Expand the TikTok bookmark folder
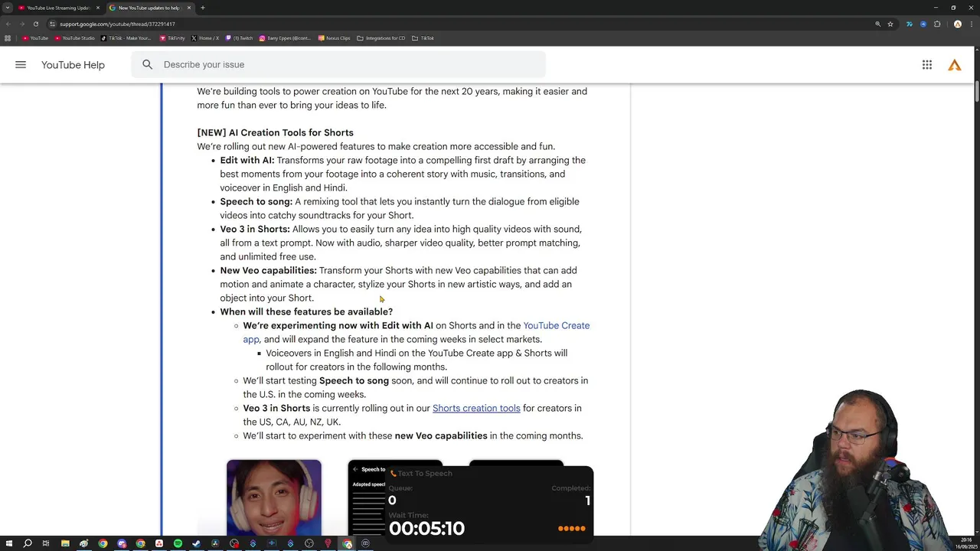Image resolution: width=980 pixels, height=551 pixels. pyautogui.click(x=423, y=38)
